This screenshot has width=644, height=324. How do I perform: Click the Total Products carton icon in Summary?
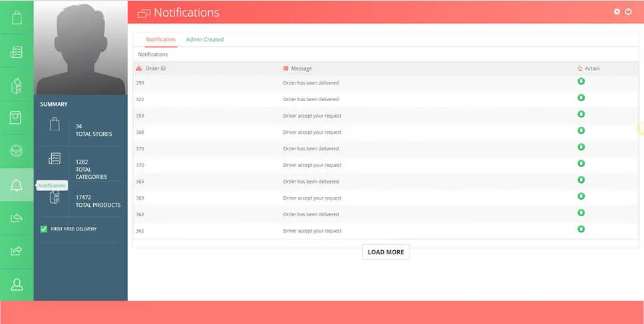point(55,197)
